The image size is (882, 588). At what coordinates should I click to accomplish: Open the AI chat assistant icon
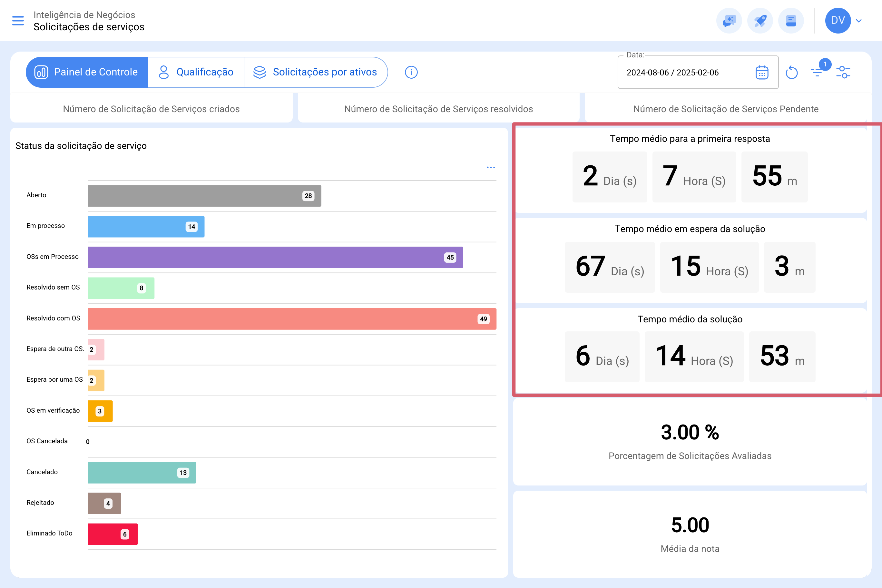click(729, 21)
